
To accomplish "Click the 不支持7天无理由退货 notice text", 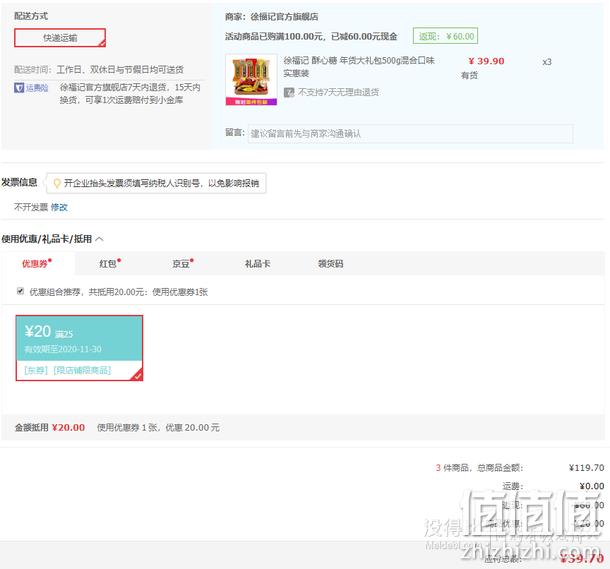I will click(338, 92).
